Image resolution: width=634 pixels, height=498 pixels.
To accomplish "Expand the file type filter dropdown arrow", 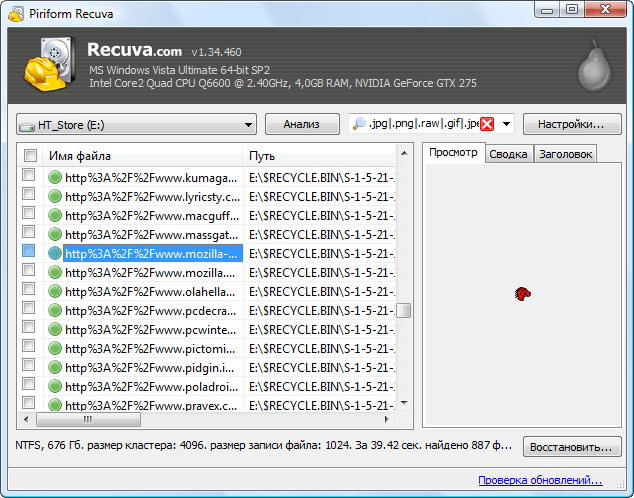I will [x=506, y=124].
